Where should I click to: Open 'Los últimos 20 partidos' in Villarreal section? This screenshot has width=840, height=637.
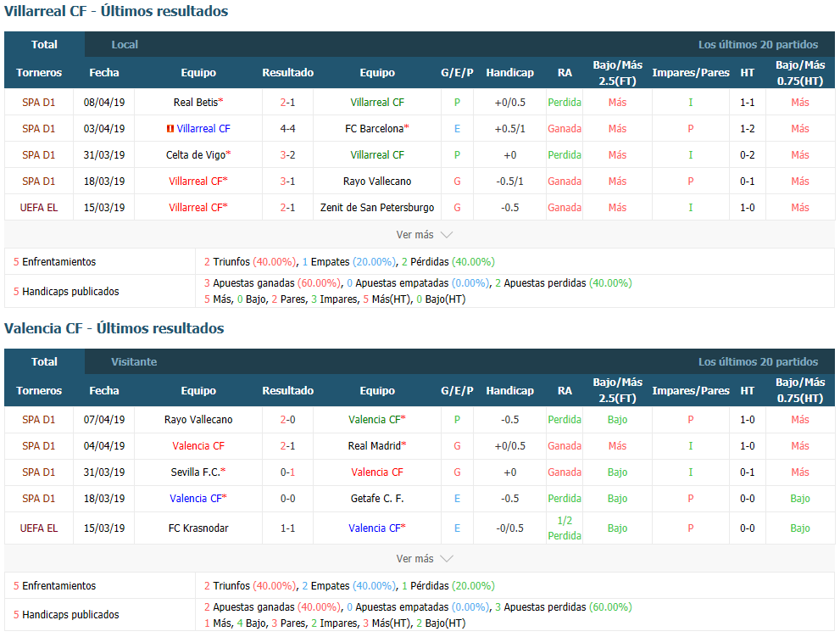pyautogui.click(x=758, y=44)
